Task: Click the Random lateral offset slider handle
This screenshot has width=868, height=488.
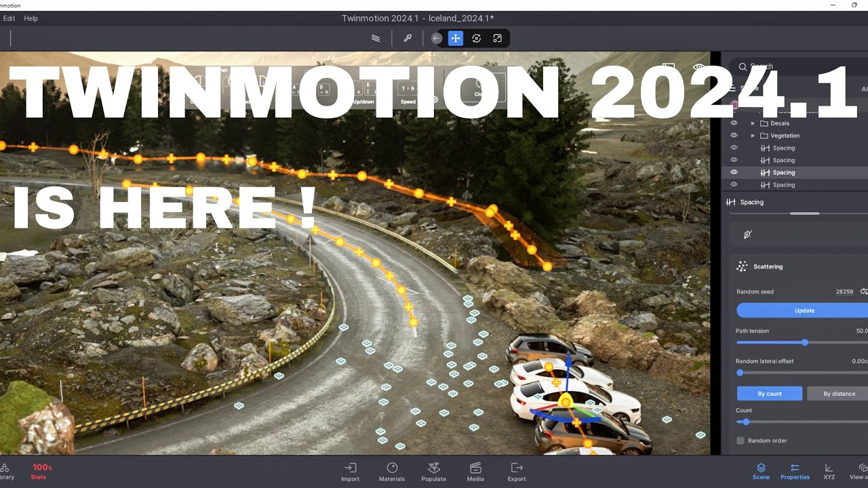Action: [740, 373]
